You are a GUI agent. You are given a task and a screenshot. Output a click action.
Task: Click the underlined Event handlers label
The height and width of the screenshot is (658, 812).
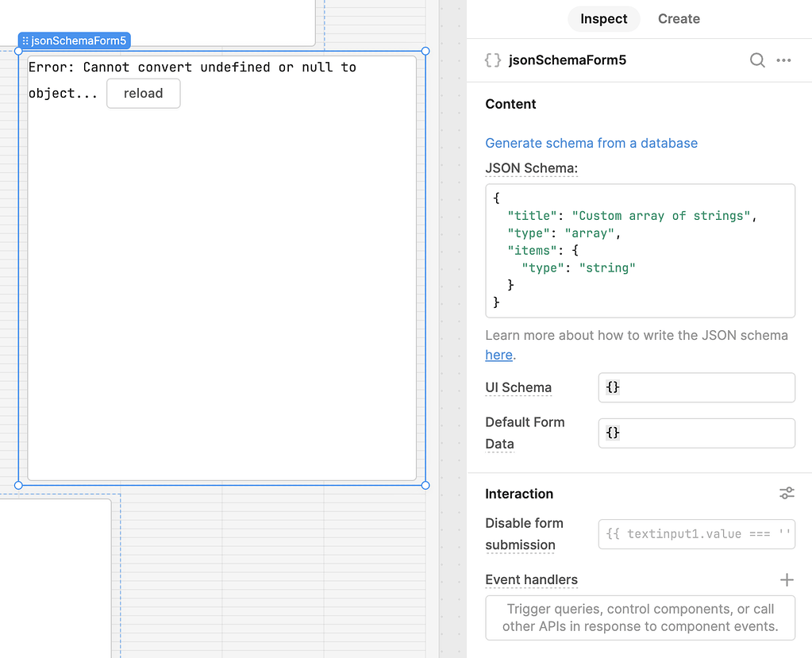[x=531, y=579]
